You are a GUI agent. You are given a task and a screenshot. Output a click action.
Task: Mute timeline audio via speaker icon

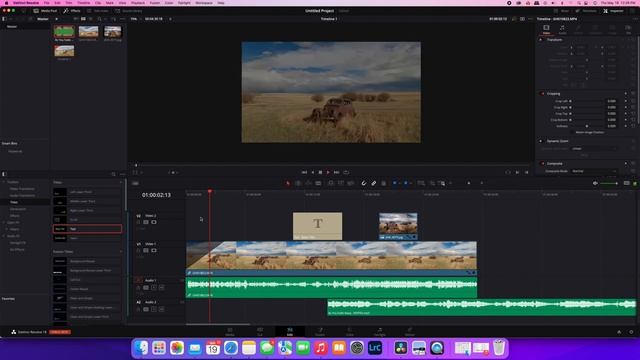pos(595,183)
